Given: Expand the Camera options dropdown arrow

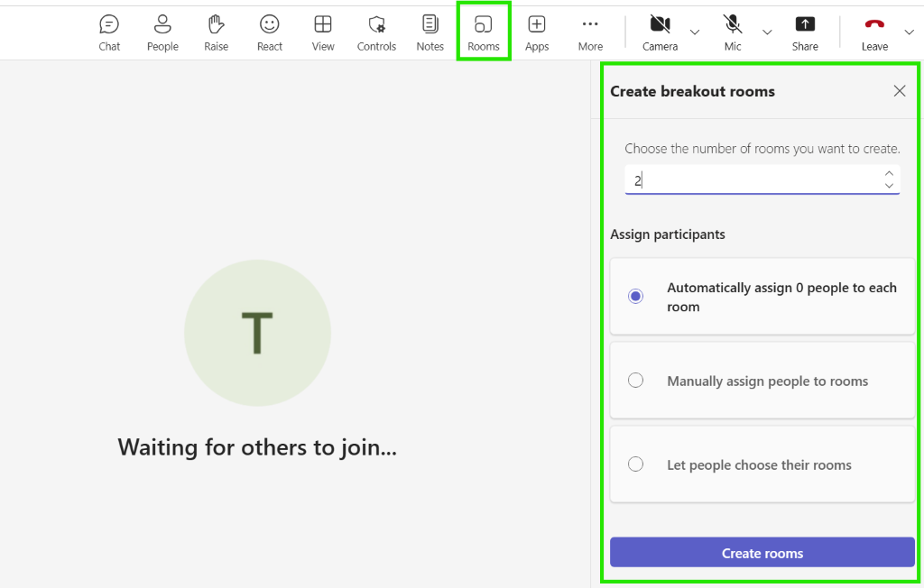Looking at the screenshot, I should coord(695,32).
